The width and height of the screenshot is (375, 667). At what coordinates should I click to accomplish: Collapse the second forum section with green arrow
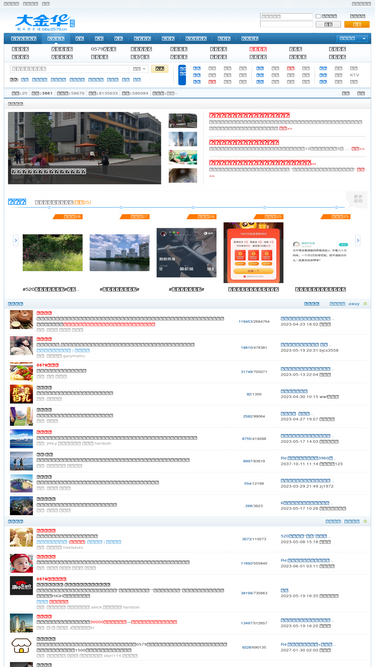(365, 521)
